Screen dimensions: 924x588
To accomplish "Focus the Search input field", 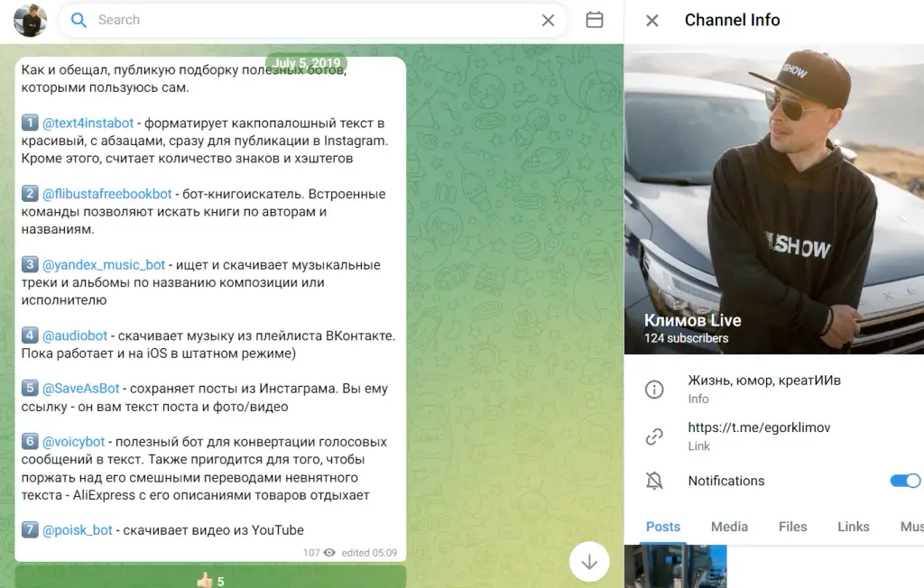I will click(312, 20).
